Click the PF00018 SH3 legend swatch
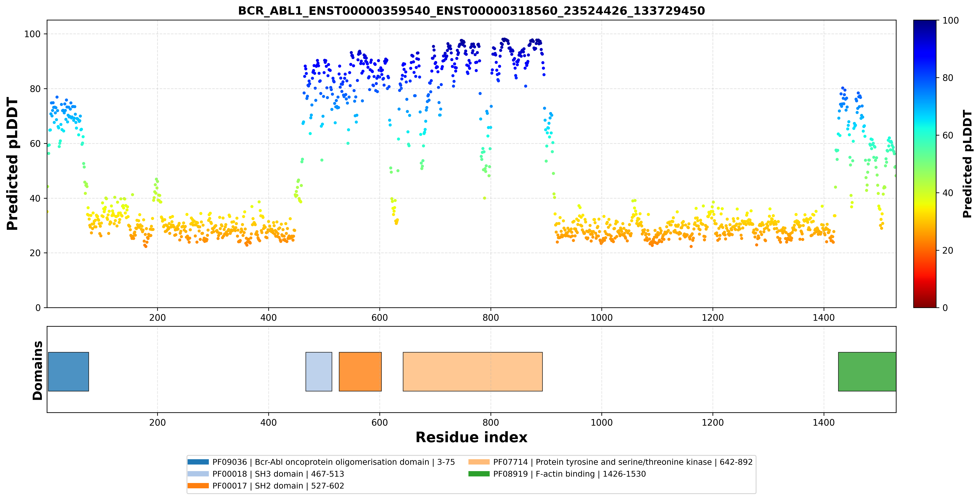980x500 pixels. pyautogui.click(x=198, y=474)
